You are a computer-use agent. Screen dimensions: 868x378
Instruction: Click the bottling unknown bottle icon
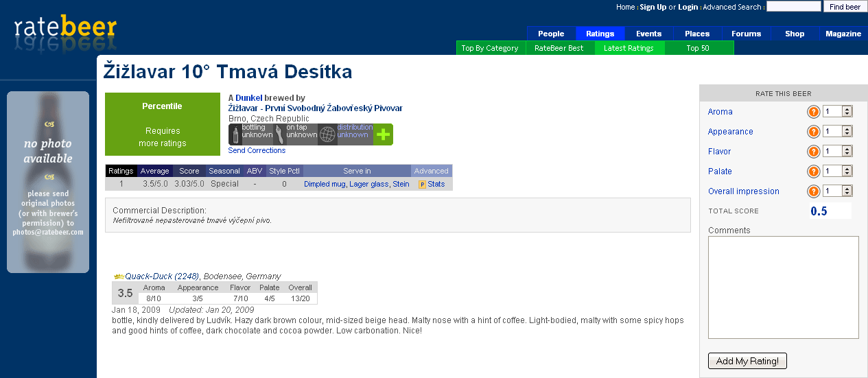(x=235, y=134)
